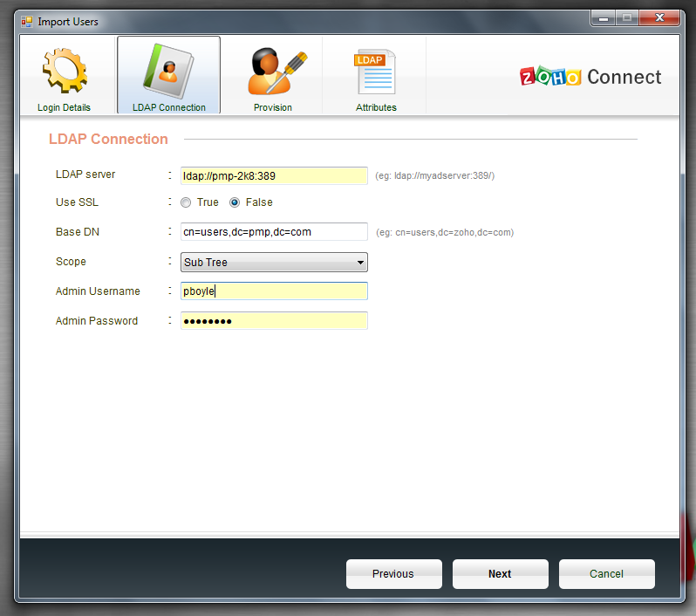696x616 pixels.
Task: Click the Admin Username field
Action: point(274,291)
